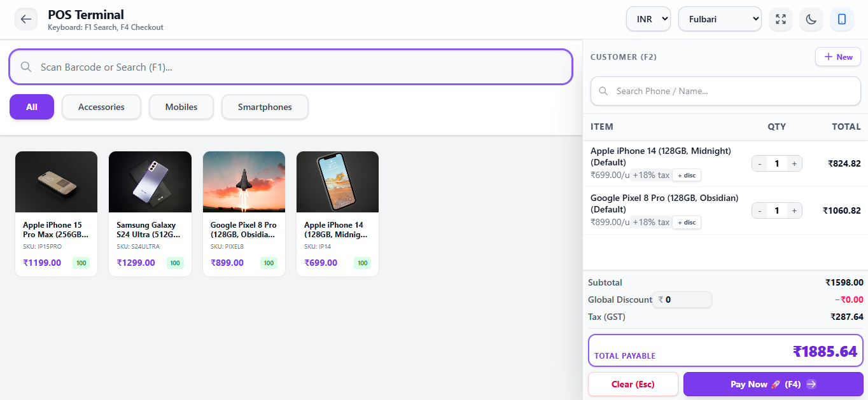Edit quantity field of Apple iPhone 14
The image size is (868, 400).
tap(776, 163)
